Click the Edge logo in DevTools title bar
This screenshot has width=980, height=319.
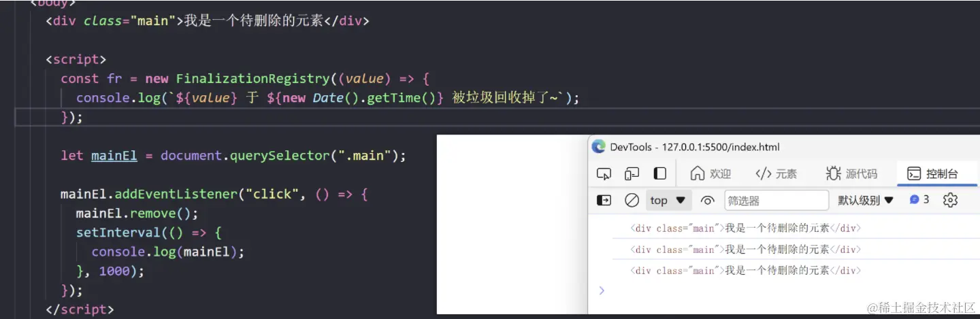pos(599,146)
